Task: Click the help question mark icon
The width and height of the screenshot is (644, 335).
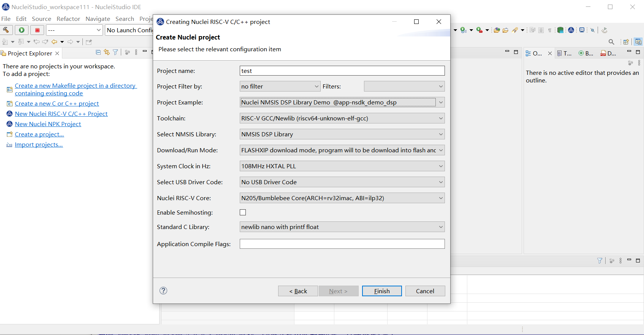Action: (163, 291)
